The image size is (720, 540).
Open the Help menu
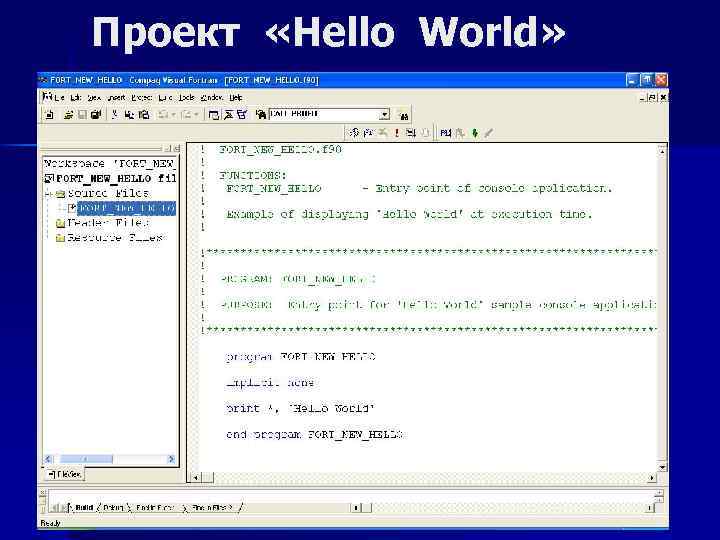click(x=236, y=98)
